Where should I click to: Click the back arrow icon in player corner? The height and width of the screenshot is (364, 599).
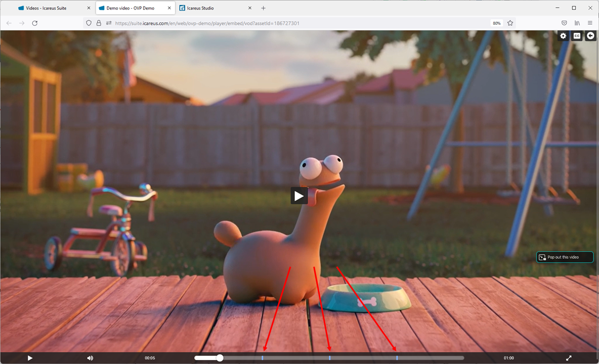point(590,36)
